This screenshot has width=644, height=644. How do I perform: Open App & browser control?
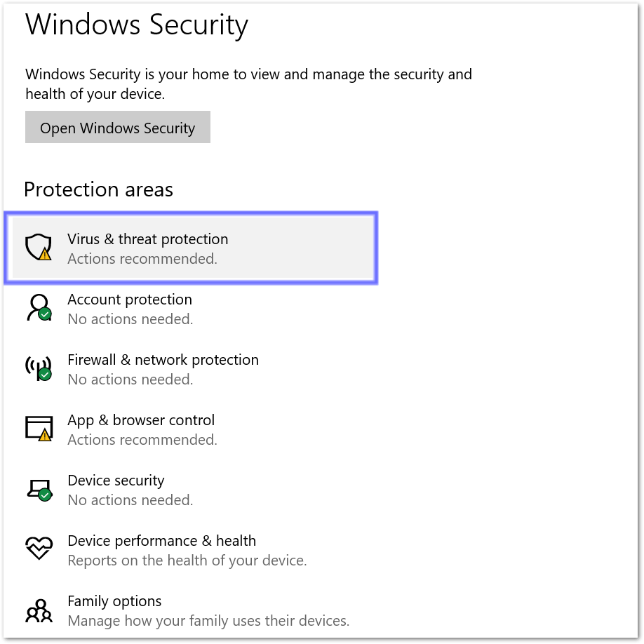[141, 420]
